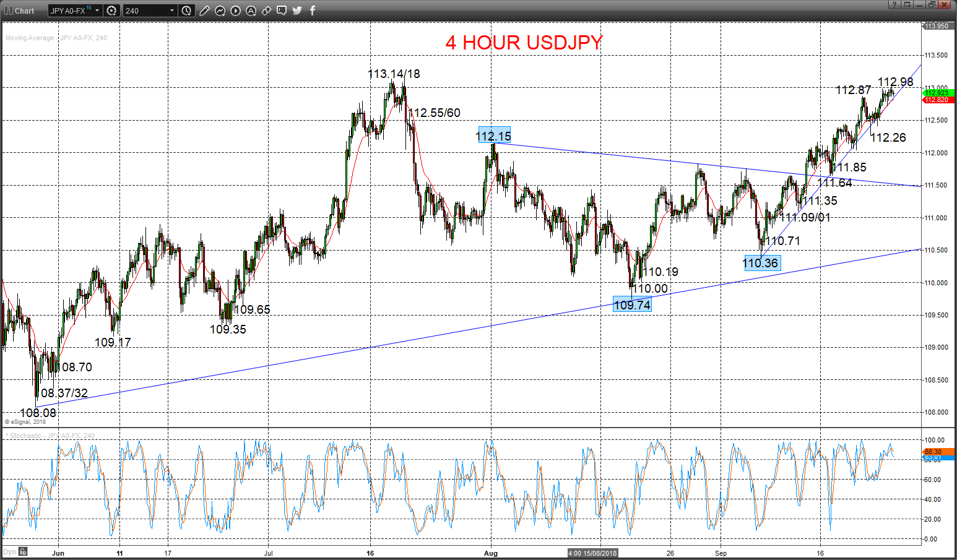Select the 111.85 annotation
957x560 pixels.
850,167
